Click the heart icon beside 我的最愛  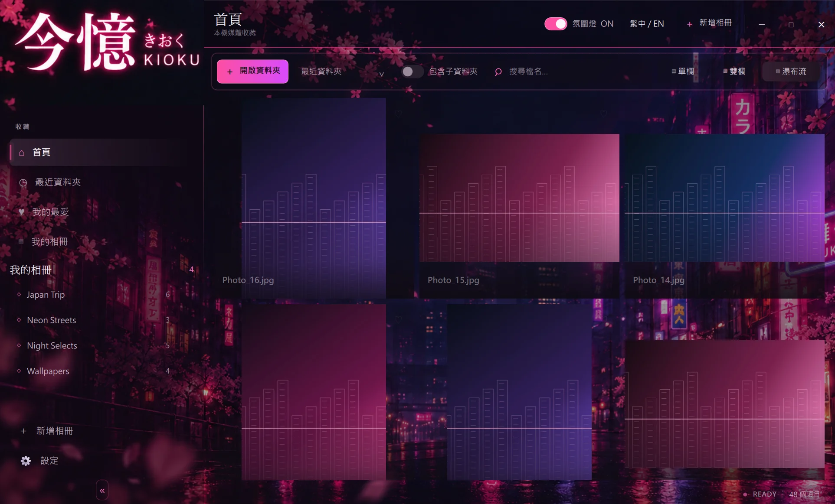(21, 212)
